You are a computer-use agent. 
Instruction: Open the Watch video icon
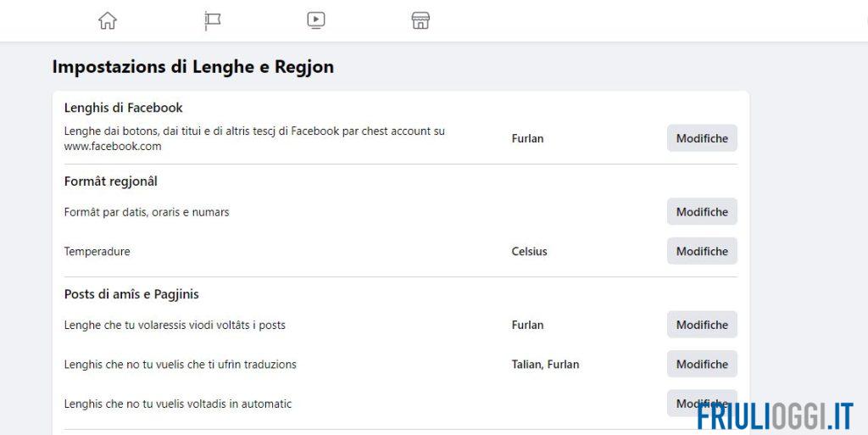tap(316, 20)
